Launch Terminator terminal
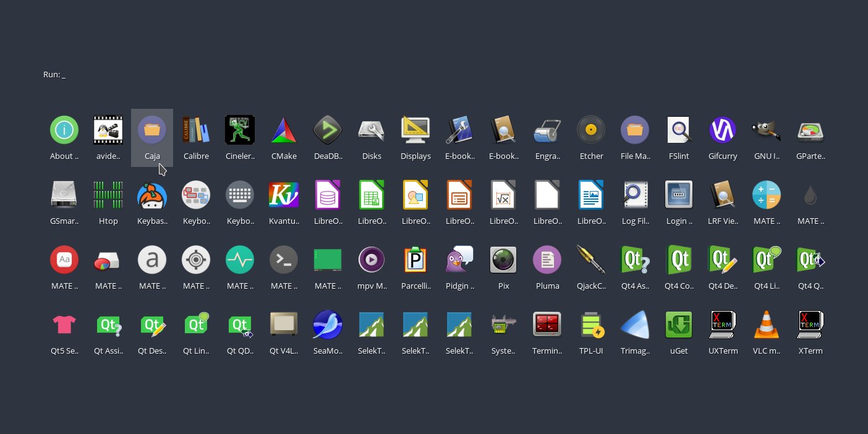 [547, 333]
